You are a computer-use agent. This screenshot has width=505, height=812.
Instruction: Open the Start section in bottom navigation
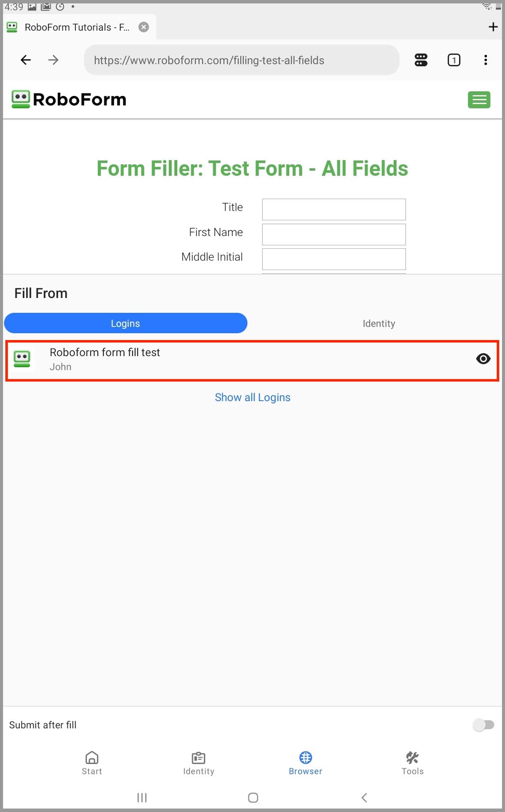coord(92,763)
